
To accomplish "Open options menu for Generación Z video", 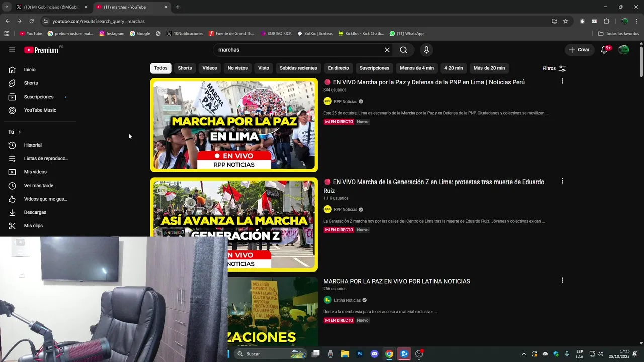I will click(562, 181).
